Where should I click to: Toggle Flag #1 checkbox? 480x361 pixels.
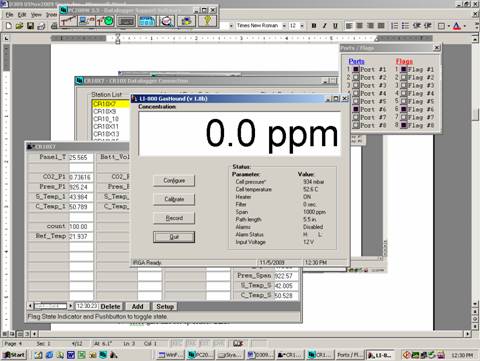(404, 69)
